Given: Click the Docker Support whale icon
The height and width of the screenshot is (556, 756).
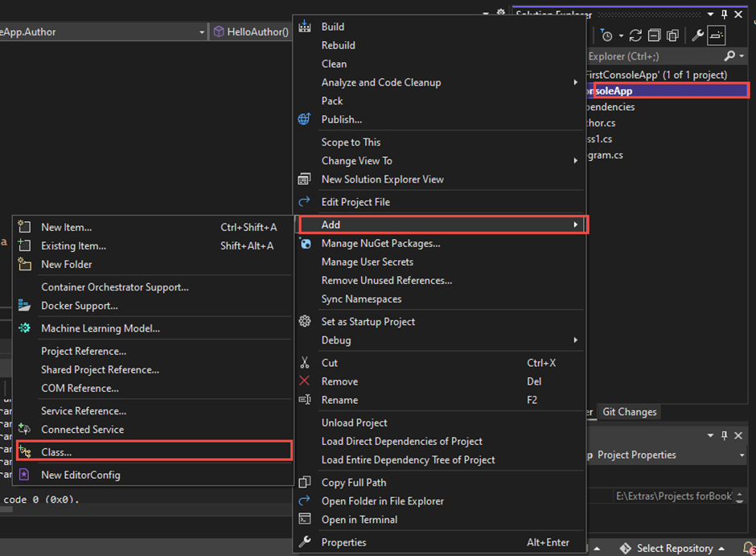Looking at the screenshot, I should (26, 305).
